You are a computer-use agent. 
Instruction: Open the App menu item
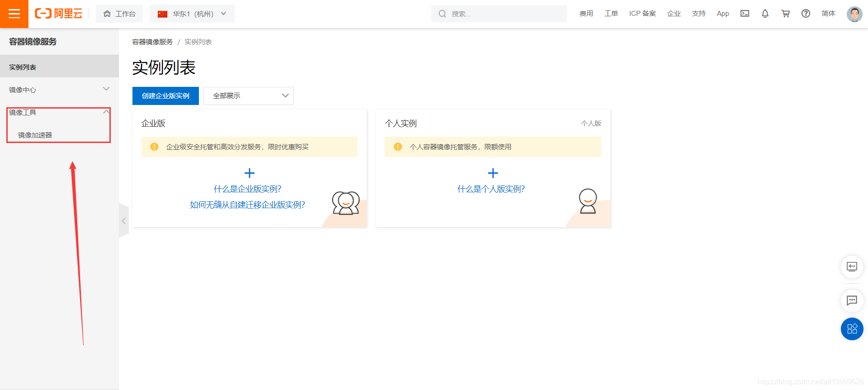tap(723, 14)
